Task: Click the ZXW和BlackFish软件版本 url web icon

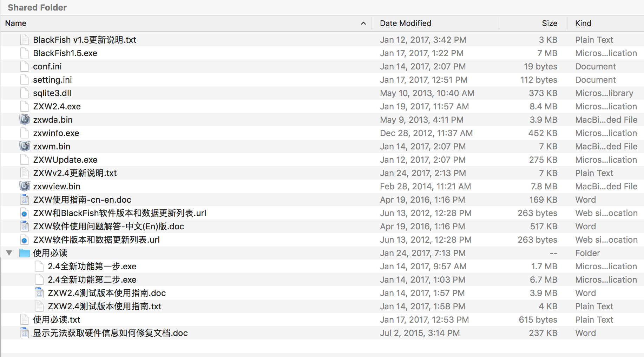Action: (x=25, y=213)
